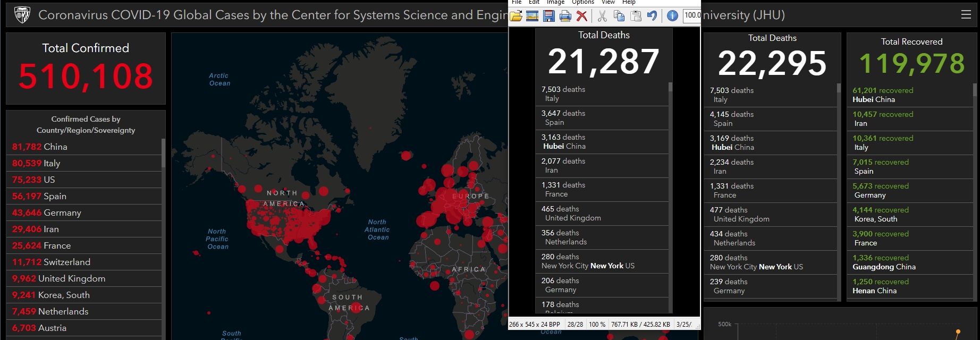980x340 pixels.
Task: Select 1,250 recovered Henan China row
Action: pos(910,286)
